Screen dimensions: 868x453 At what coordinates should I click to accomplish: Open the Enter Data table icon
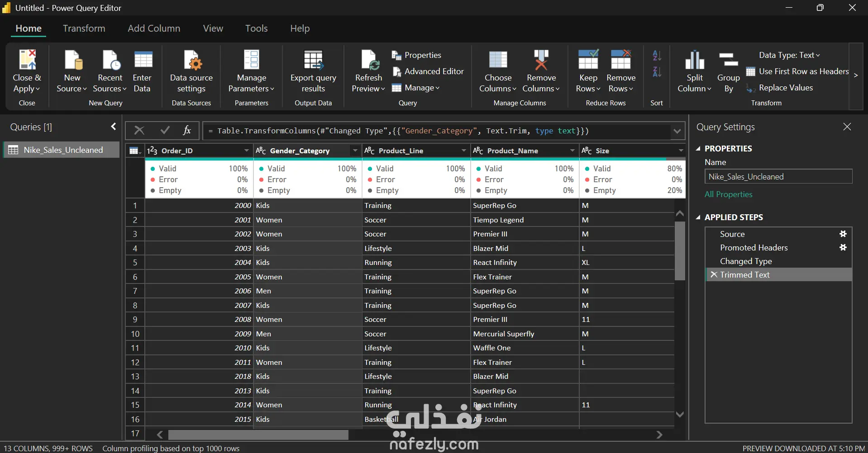(x=143, y=60)
